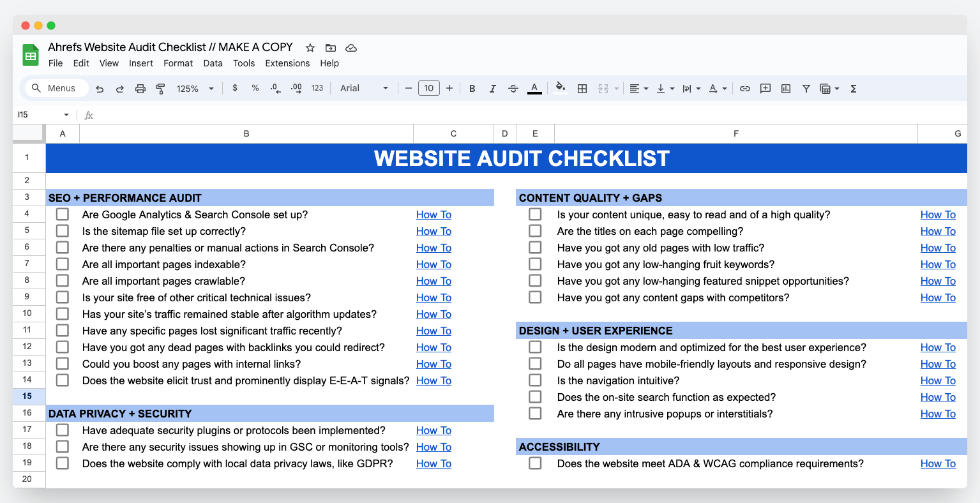Click the Insert chart icon

[785, 88]
